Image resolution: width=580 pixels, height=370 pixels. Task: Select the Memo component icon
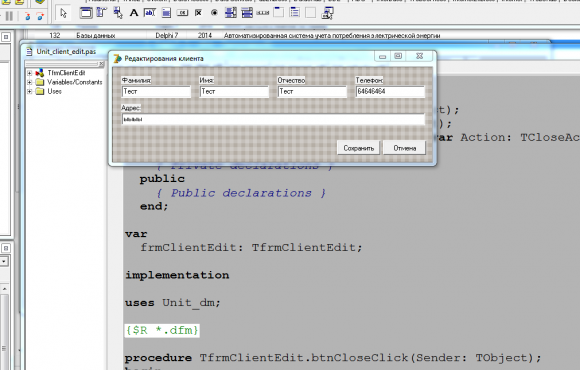(166, 13)
